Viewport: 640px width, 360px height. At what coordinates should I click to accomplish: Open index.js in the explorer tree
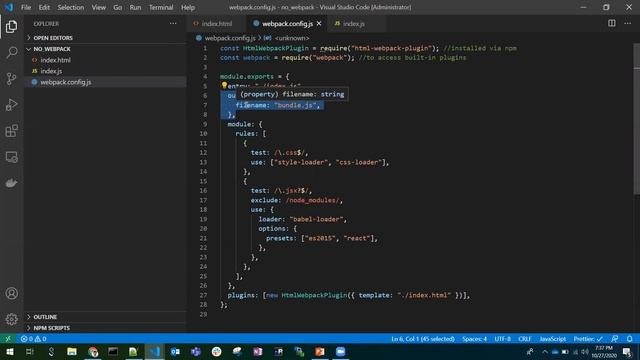pyautogui.click(x=105, y=71)
